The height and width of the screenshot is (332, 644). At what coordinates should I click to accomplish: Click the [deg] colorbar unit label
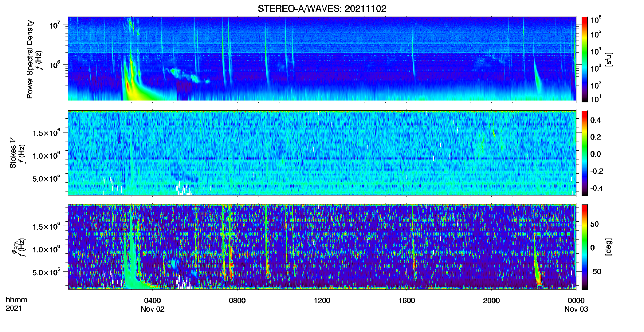(x=608, y=247)
